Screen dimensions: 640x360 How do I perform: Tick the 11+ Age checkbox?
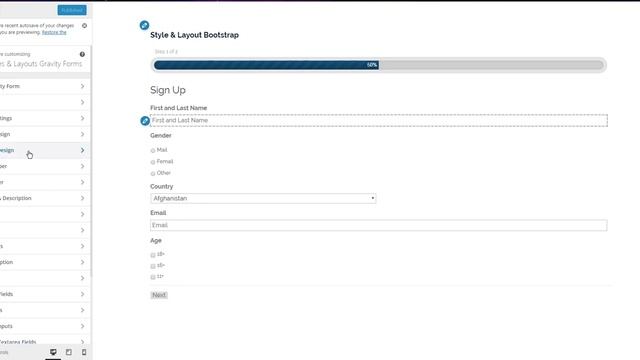(153, 277)
